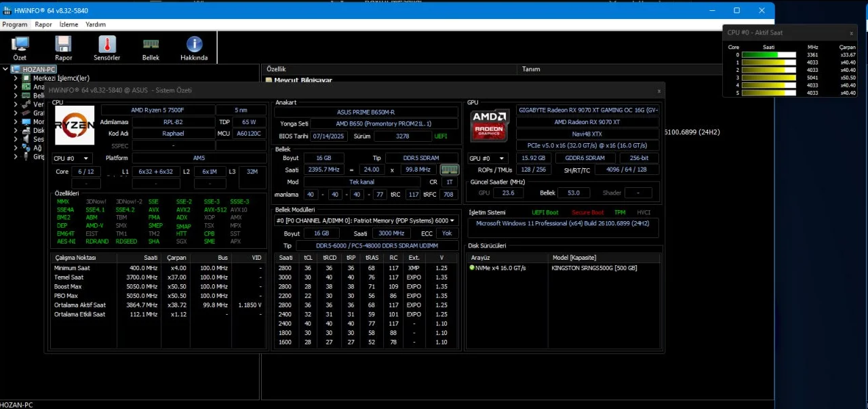Click the memory chip button beside 99.8 MHz
Screen dimensions: 868x409
449,170
